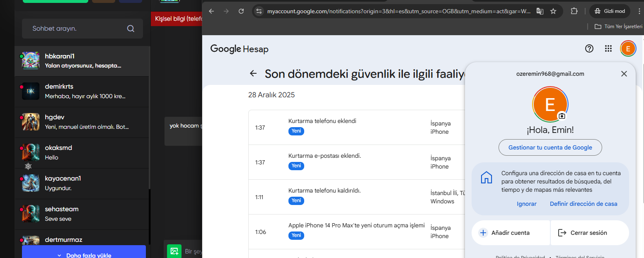Click Apple iPhone 14 Pro Max oturum açma entry

coord(357,231)
